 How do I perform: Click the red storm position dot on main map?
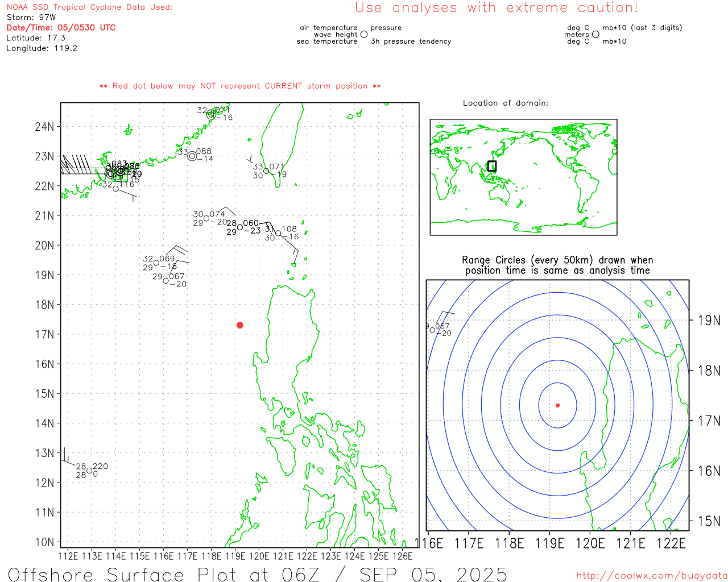(x=240, y=325)
